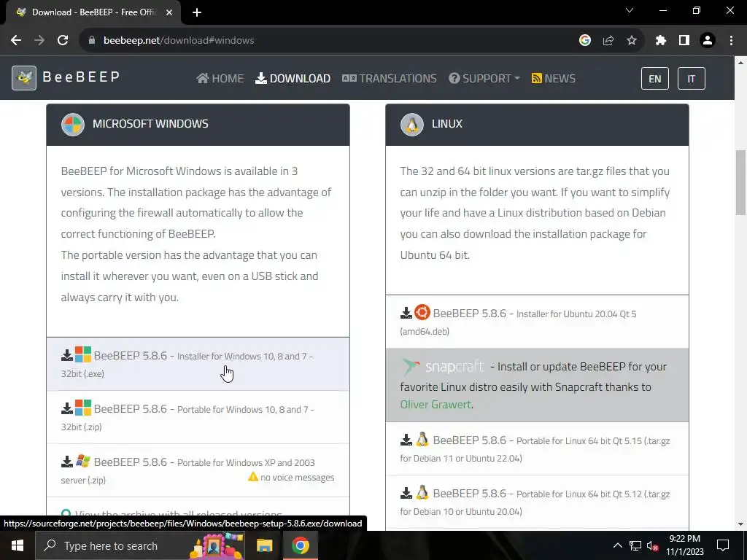This screenshot has height=560, width=747.
Task: Click the BeeBEEP brand name text
Action: coord(81,77)
